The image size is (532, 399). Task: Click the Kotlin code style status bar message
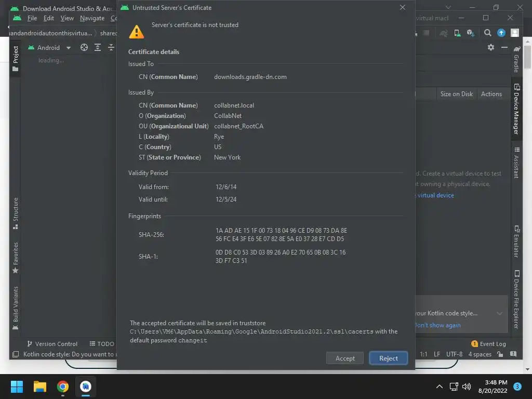pos(70,354)
